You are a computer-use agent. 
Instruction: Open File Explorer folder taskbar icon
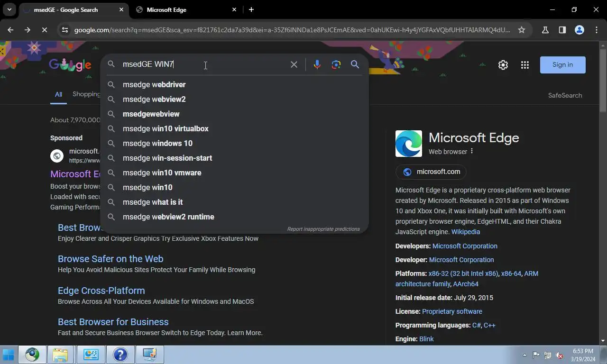(x=60, y=355)
